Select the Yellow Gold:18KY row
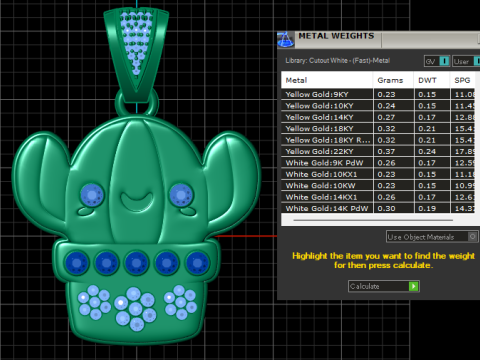Image resolution: width=480 pixels, height=360 pixels. (378, 128)
